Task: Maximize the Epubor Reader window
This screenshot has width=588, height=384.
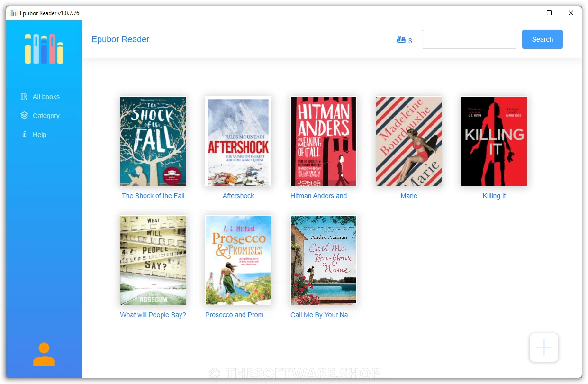Action: pos(549,13)
